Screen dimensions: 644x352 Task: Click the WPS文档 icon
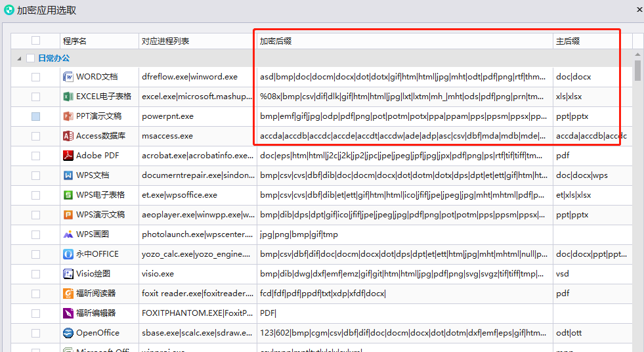68,175
